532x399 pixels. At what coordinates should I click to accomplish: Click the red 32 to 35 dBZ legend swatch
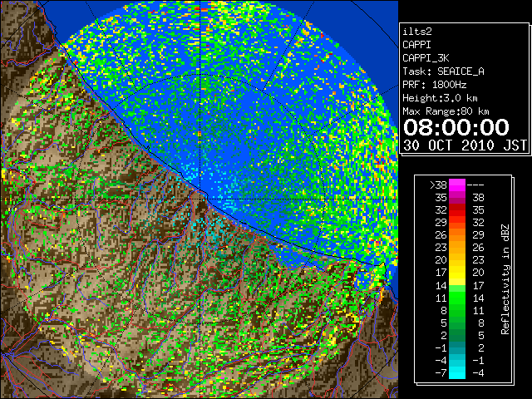pos(457,210)
